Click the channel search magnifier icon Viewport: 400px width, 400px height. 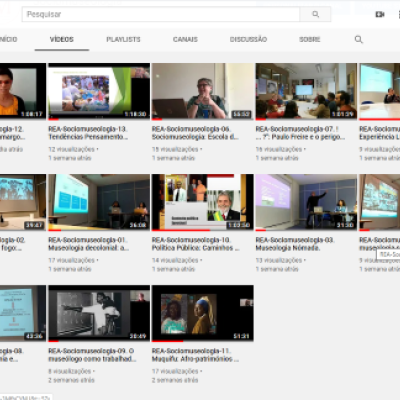tap(359, 39)
